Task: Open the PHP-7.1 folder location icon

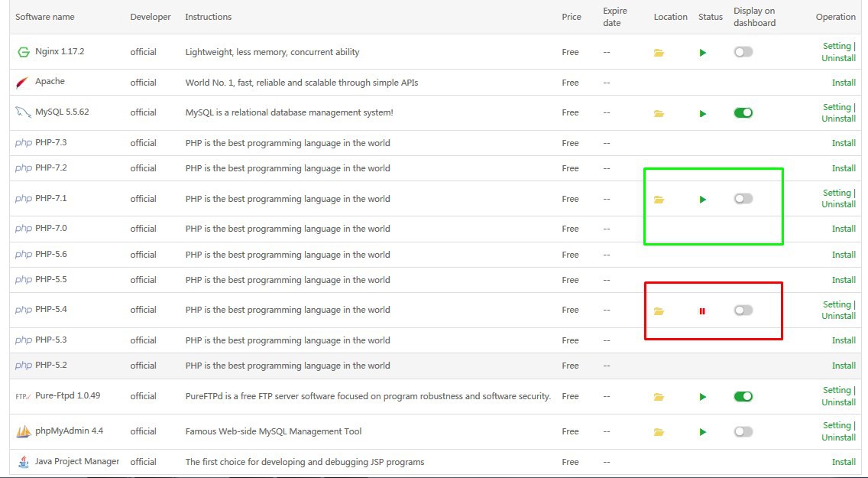Action: tap(659, 200)
